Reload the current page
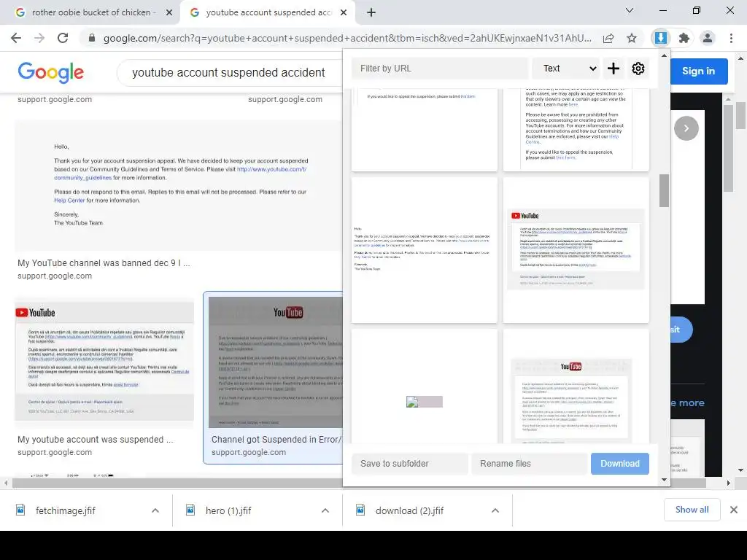 pos(63,38)
